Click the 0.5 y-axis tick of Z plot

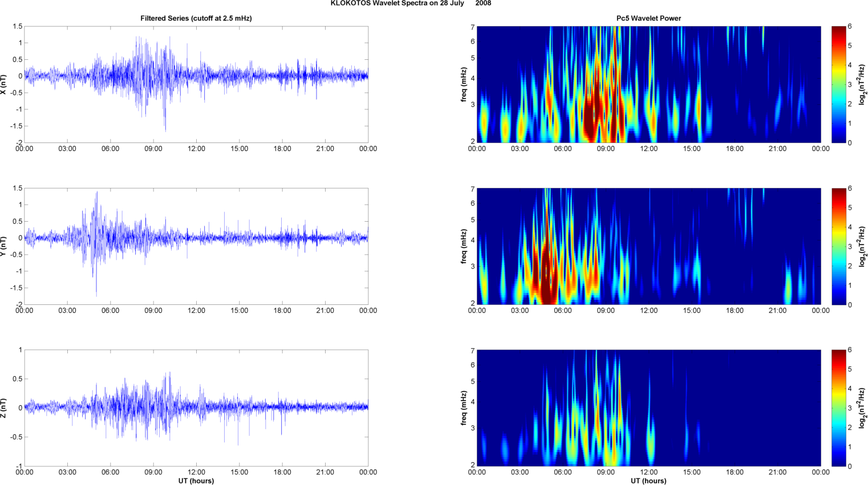pyautogui.click(x=17, y=379)
